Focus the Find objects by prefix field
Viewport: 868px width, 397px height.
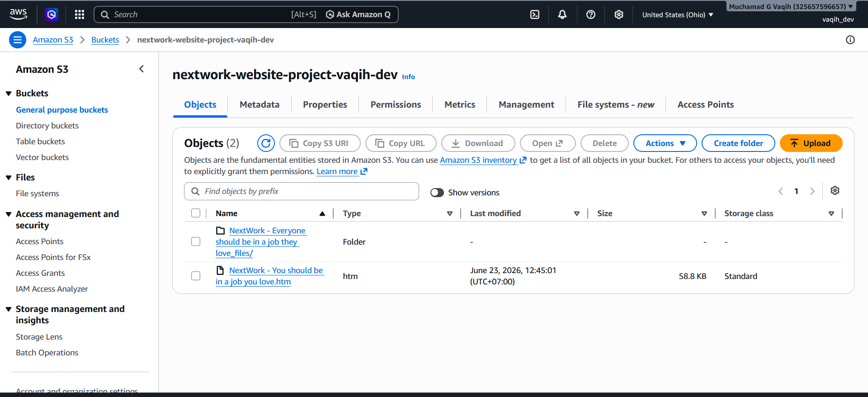pyautogui.click(x=302, y=191)
